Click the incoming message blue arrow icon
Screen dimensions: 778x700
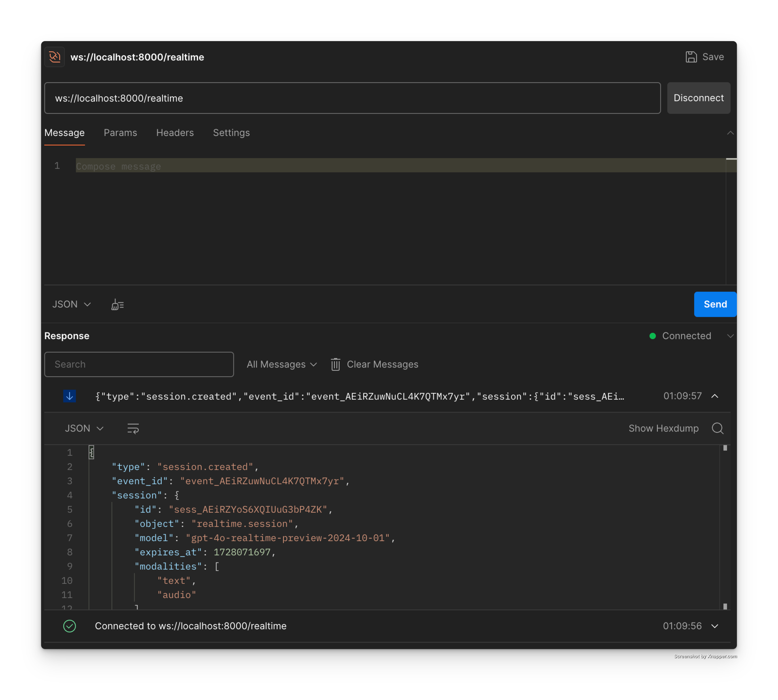click(x=70, y=396)
